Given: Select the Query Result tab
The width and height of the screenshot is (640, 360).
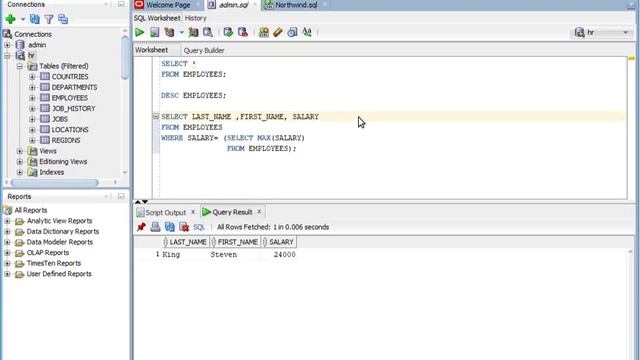Looking at the screenshot, I should pyautogui.click(x=232, y=212).
